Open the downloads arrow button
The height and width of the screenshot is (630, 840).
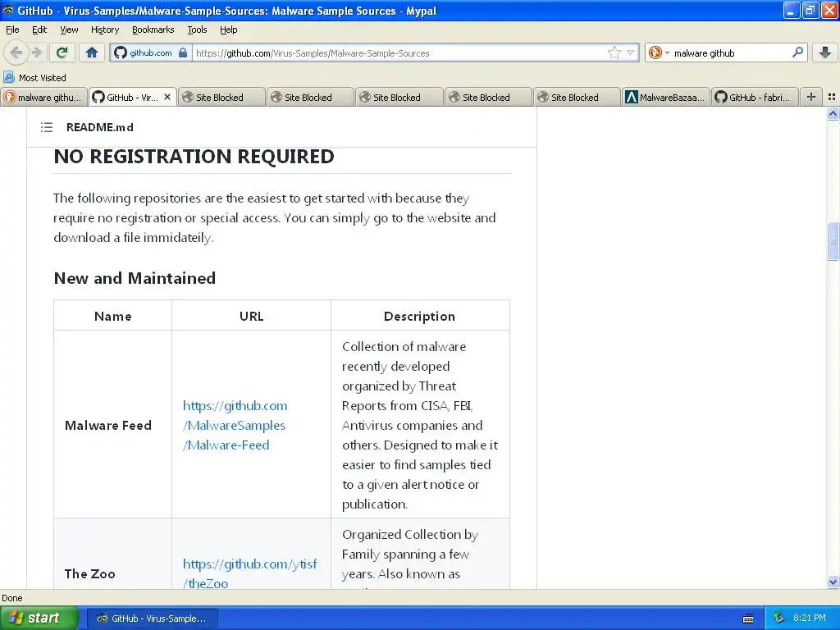point(825,52)
